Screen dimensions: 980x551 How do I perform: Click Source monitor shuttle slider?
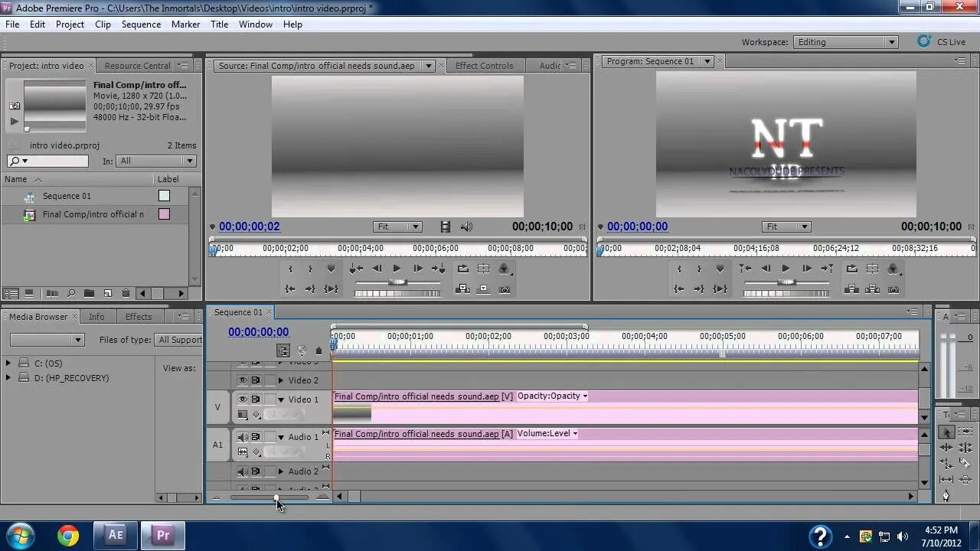click(x=397, y=282)
